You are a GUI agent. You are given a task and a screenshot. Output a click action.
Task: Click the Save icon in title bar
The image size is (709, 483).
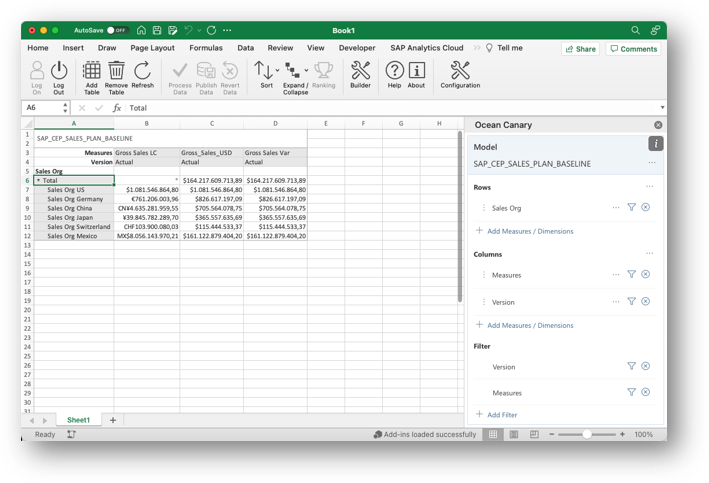pos(157,30)
